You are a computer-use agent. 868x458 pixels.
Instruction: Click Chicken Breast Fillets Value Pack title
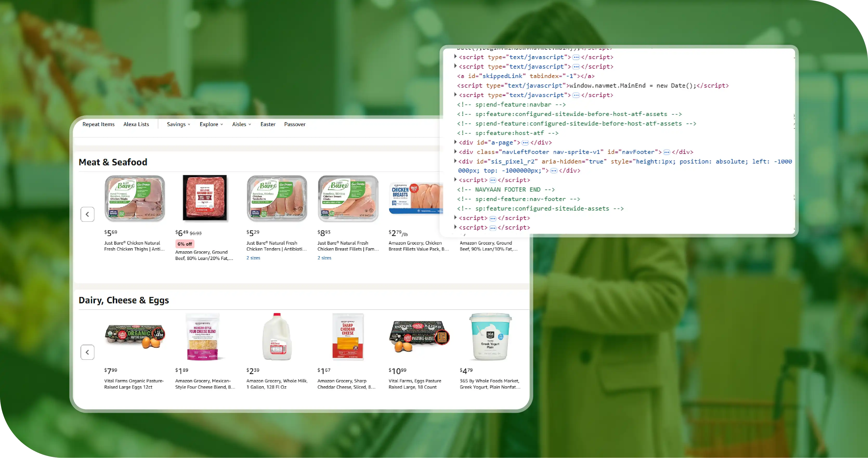coord(419,246)
